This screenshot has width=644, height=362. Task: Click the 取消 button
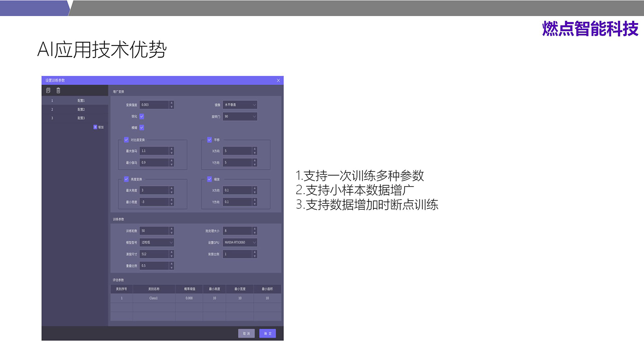tap(246, 333)
